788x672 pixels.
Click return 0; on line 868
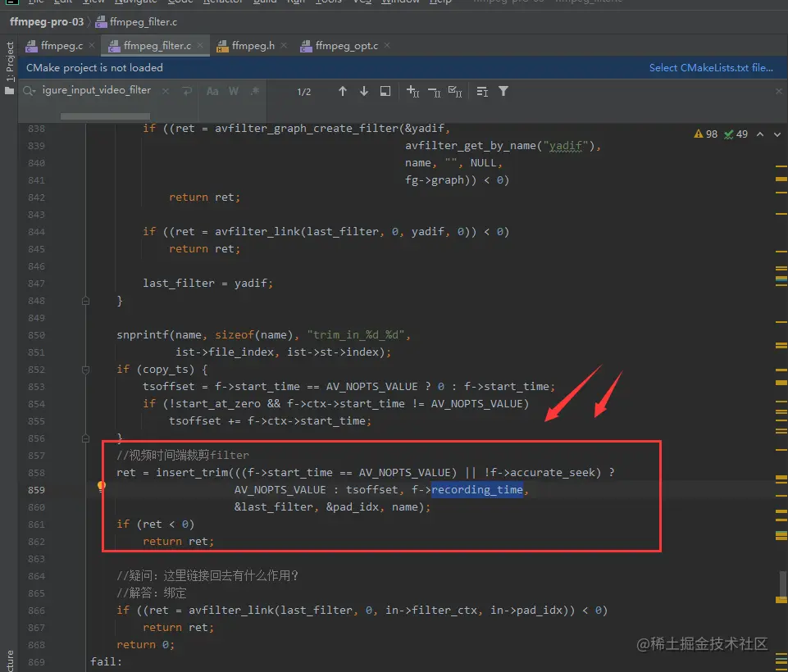click(x=146, y=645)
